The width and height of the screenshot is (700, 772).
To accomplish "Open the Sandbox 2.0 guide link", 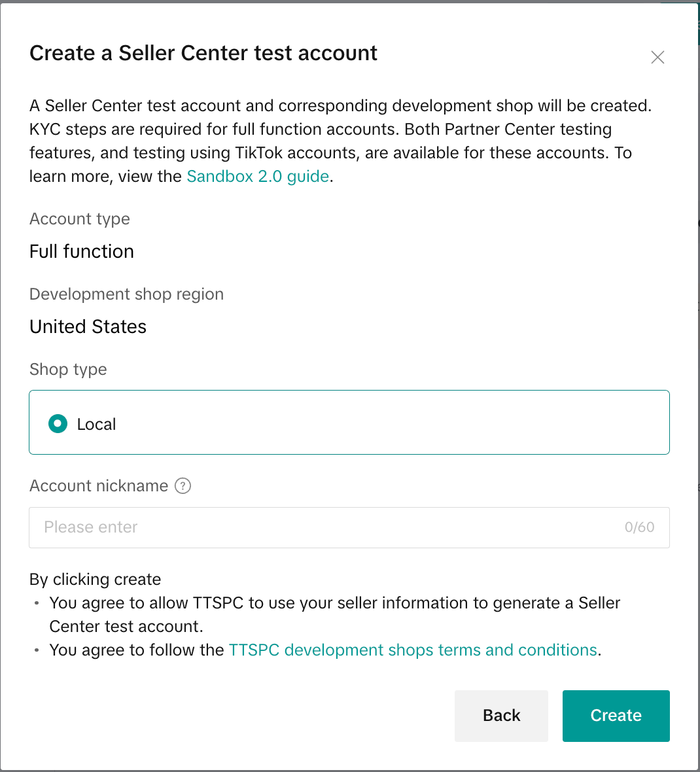I will 258,176.
